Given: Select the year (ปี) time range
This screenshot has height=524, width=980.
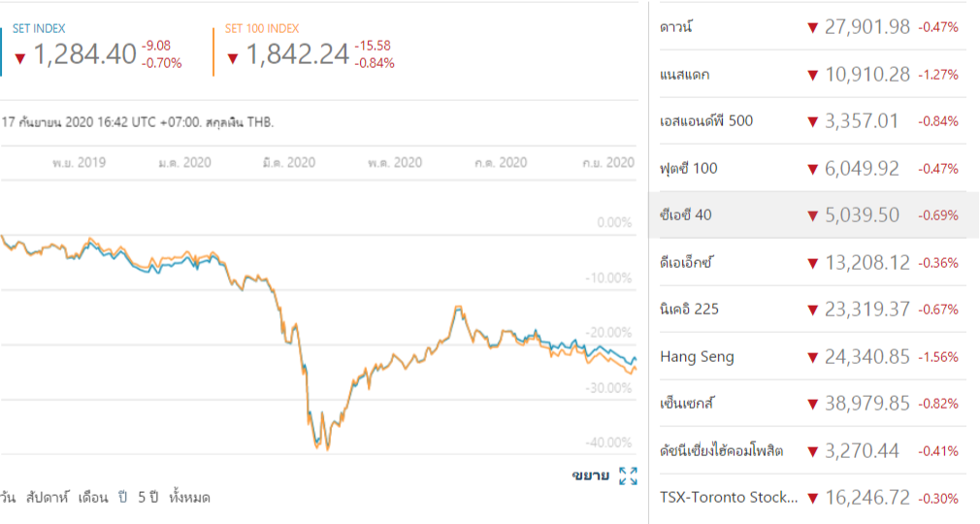Looking at the screenshot, I should click(x=124, y=498).
